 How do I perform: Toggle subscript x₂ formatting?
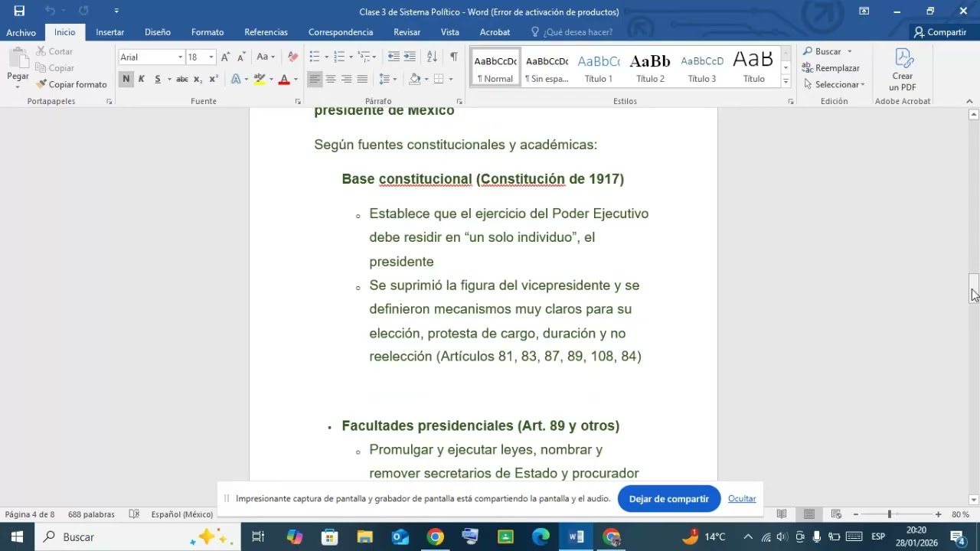click(198, 79)
